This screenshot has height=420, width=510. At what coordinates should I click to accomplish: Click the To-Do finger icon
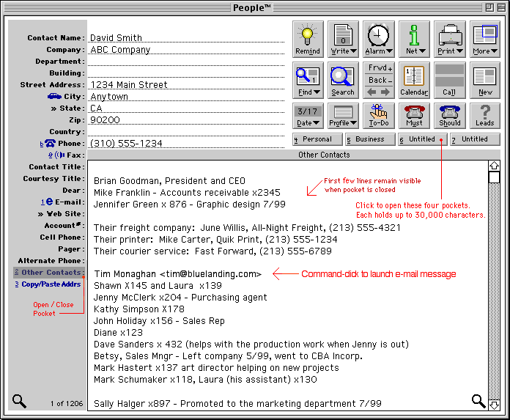pos(379,116)
